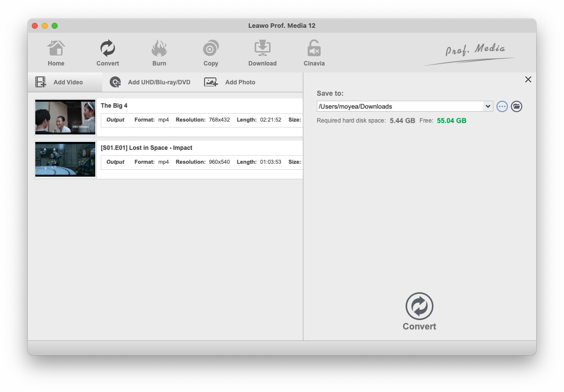564x392 pixels.
Task: Click The Big 4 title text
Action: click(x=114, y=106)
